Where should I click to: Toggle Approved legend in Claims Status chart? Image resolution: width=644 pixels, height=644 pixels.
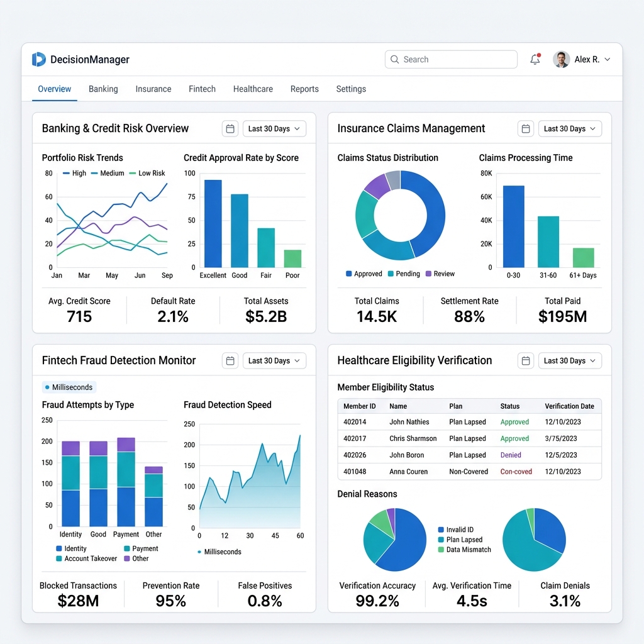pyautogui.click(x=364, y=274)
